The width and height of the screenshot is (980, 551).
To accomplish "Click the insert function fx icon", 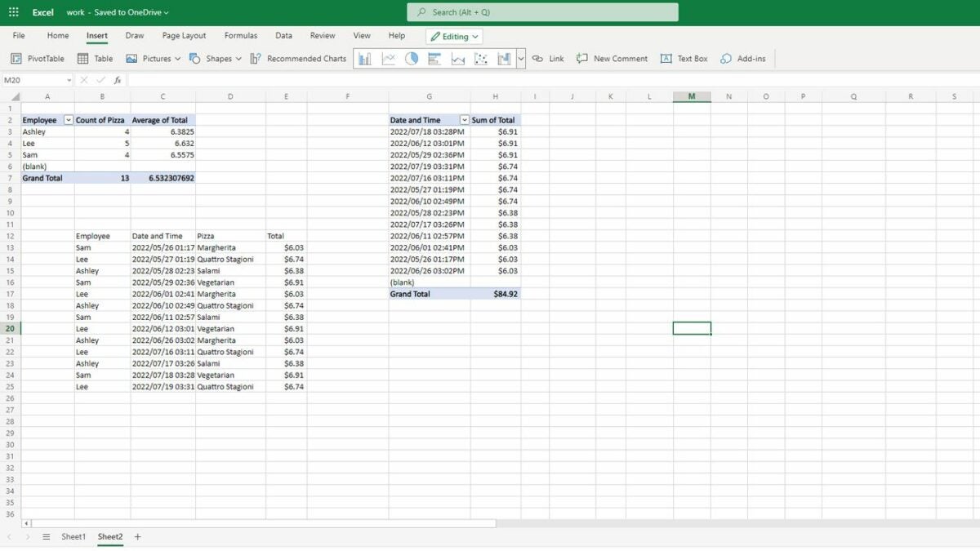I will pyautogui.click(x=118, y=80).
